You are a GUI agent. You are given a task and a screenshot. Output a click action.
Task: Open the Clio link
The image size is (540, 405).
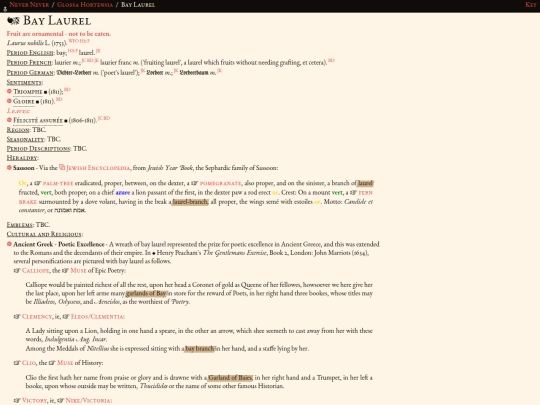coord(29,363)
